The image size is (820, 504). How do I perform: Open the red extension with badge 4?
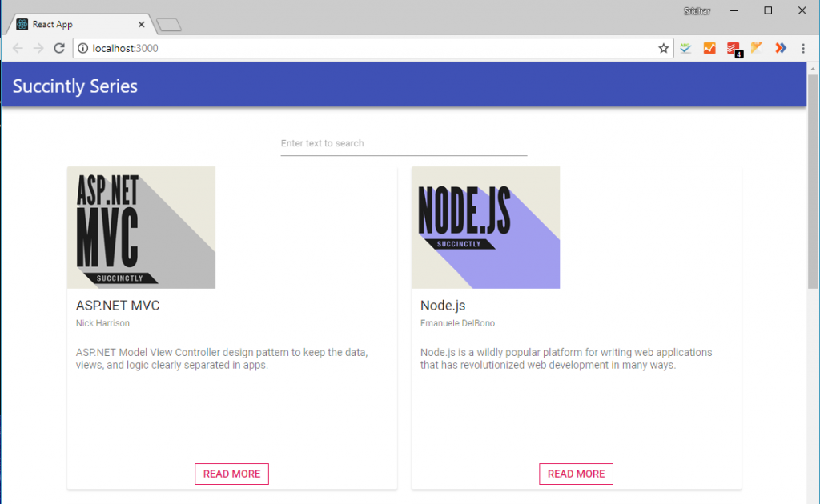click(x=734, y=49)
